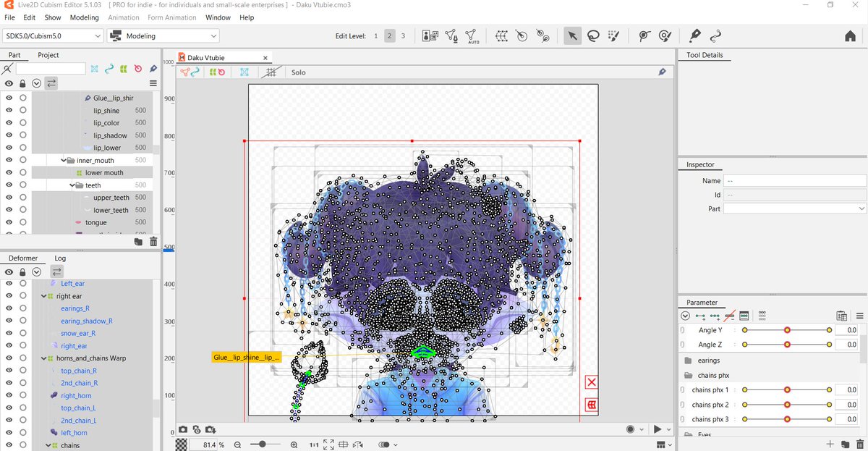Close the Daku Vtubie document tab
The width and height of the screenshot is (868, 451).
point(265,58)
